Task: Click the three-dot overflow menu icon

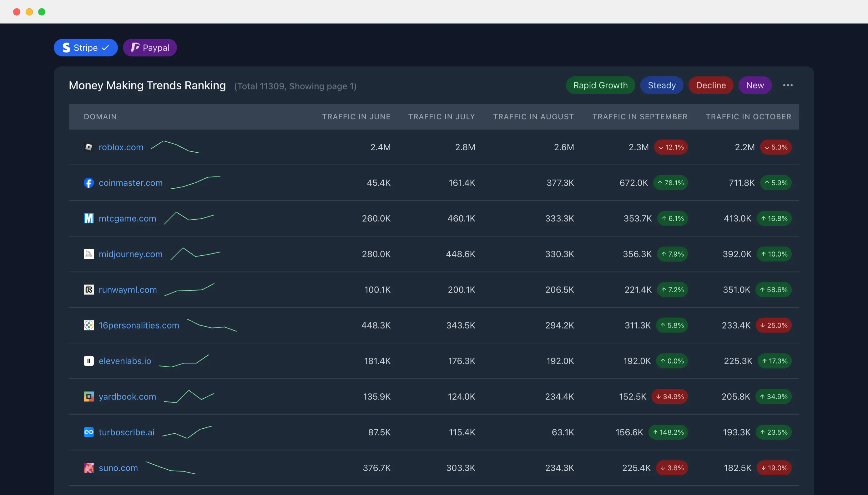Action: (x=788, y=85)
